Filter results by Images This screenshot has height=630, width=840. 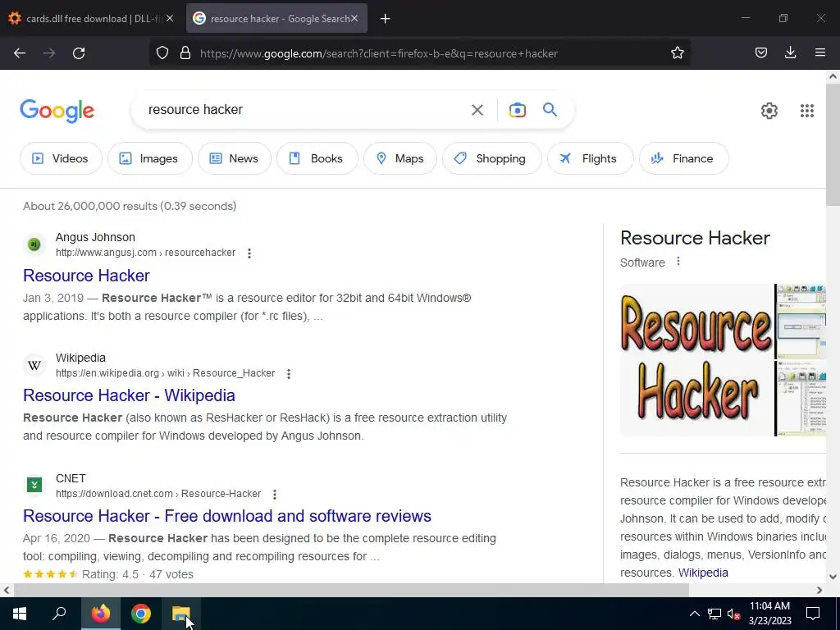pyautogui.click(x=150, y=158)
